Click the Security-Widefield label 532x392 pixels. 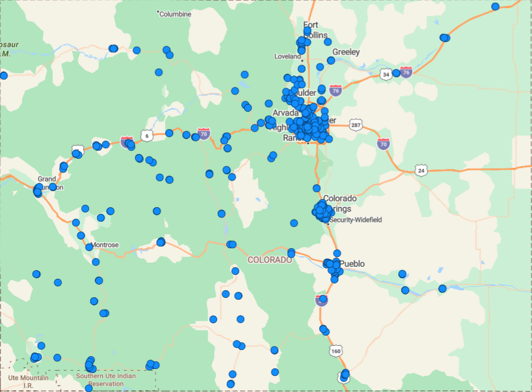click(355, 220)
